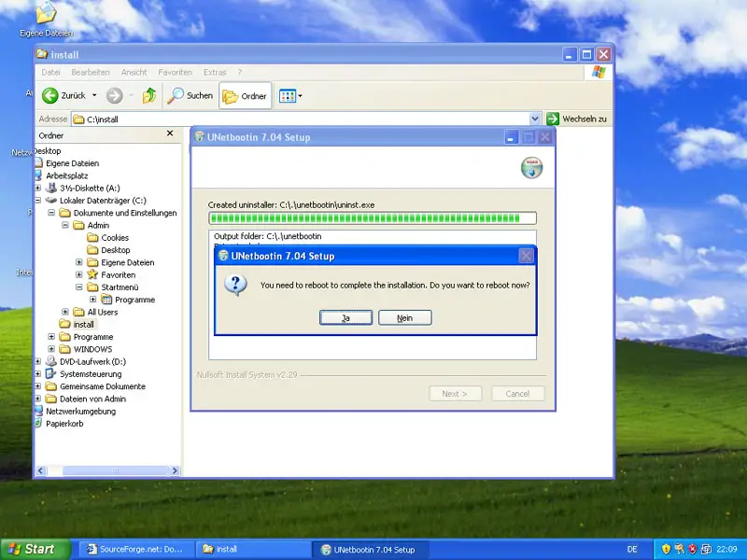Click the installer progress bar

pos(372,218)
